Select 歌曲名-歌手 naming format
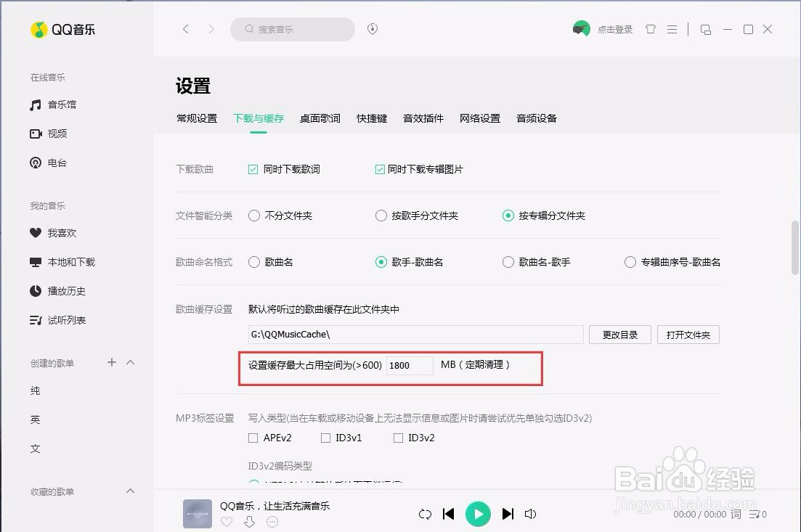The image size is (801, 532). pos(508,262)
